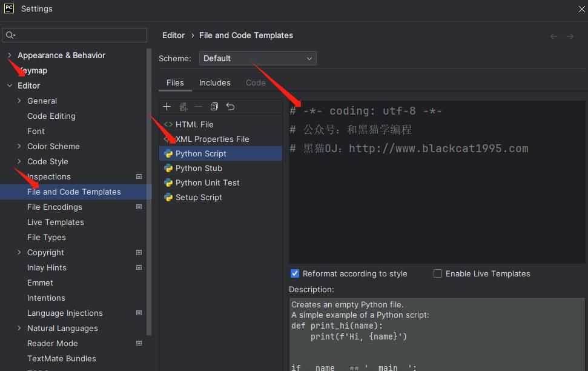Expand the Color Scheme node
This screenshot has width=588, height=371.
click(x=19, y=146)
